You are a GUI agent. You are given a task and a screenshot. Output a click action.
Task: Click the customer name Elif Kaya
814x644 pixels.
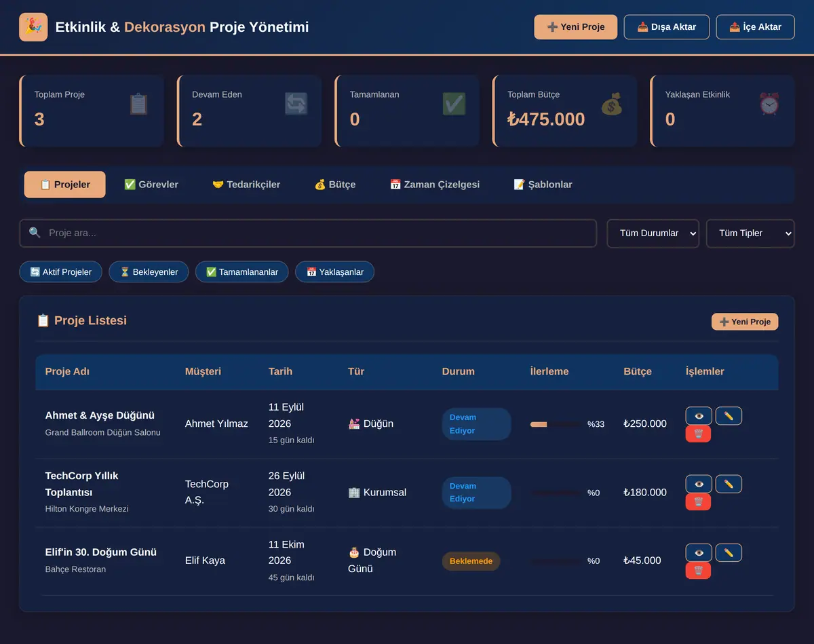click(205, 561)
